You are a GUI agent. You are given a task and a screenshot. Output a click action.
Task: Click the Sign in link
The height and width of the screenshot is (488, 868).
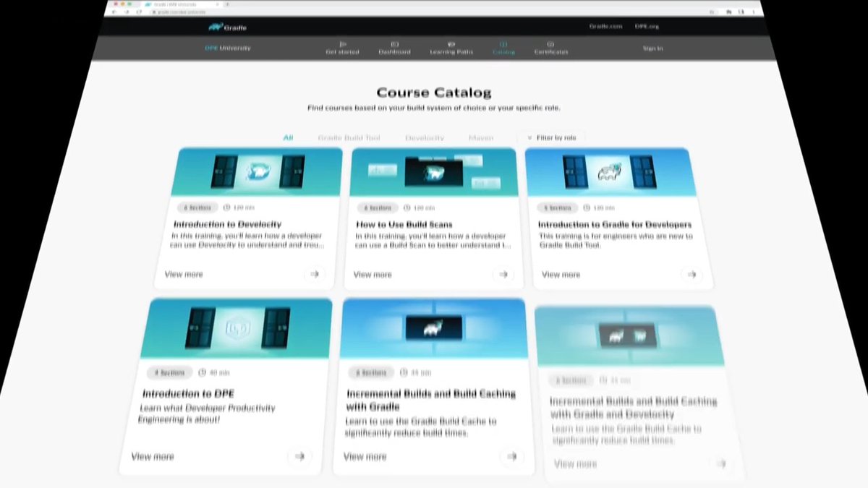(652, 48)
